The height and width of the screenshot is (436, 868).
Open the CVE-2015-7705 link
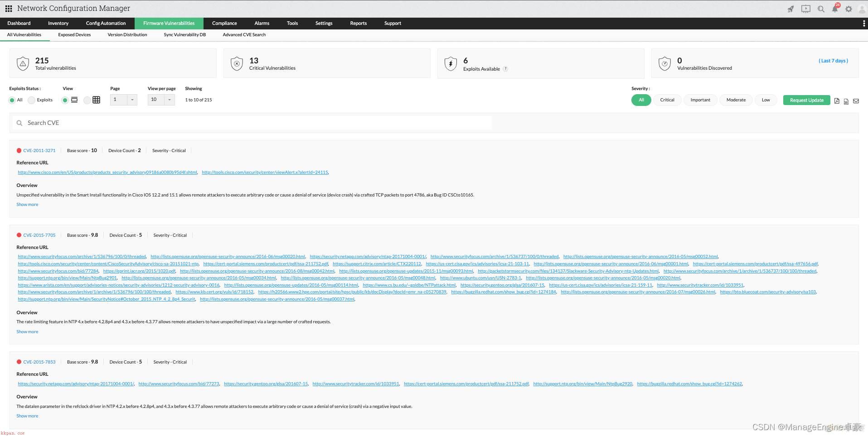[39, 235]
